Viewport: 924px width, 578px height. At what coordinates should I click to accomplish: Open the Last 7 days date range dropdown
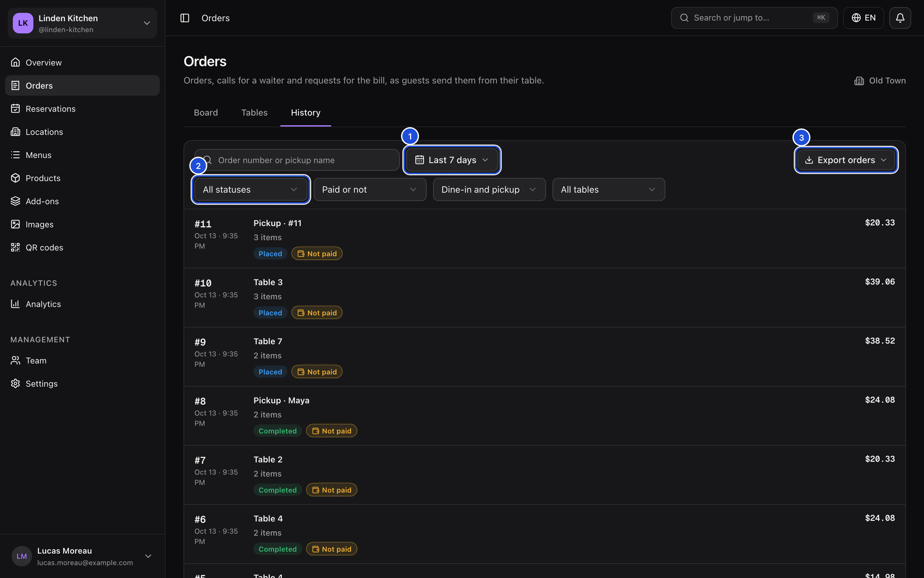pos(452,160)
